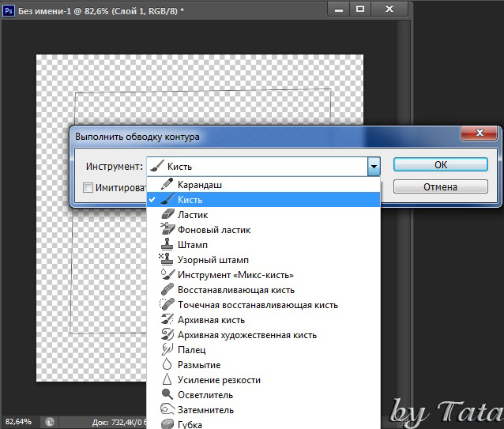Click Размытие text entry
The height and width of the screenshot is (429, 504).
(199, 365)
